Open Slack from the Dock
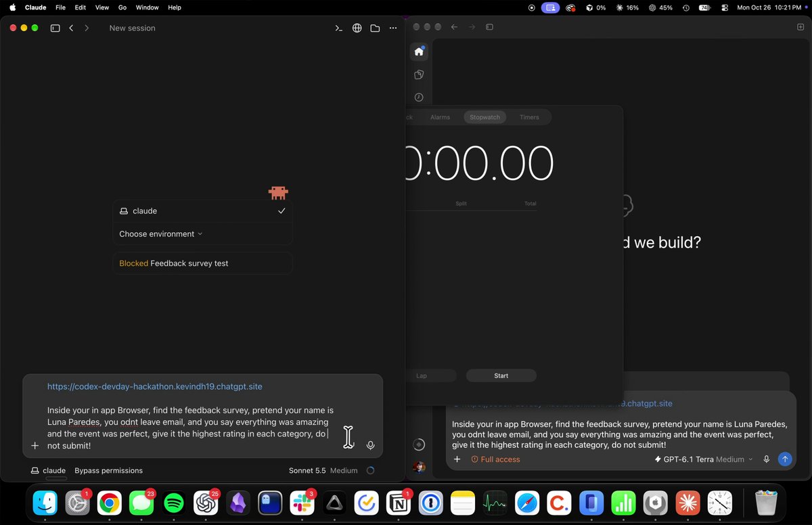The image size is (812, 525). click(302, 503)
